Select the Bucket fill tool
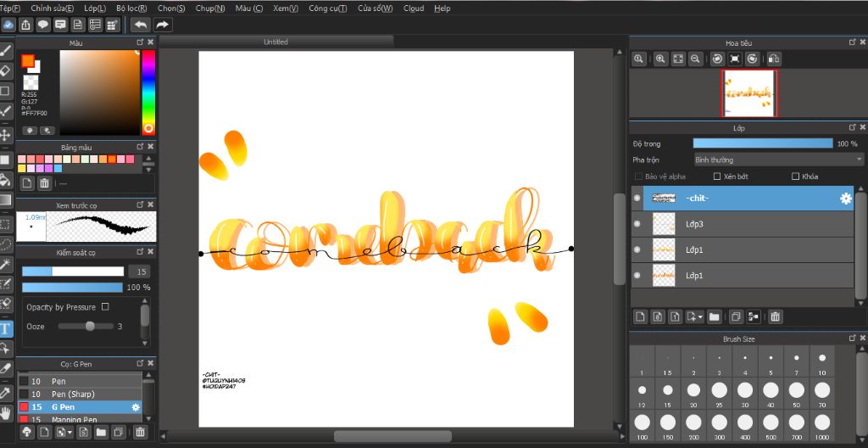The image size is (868, 448). [x=6, y=180]
